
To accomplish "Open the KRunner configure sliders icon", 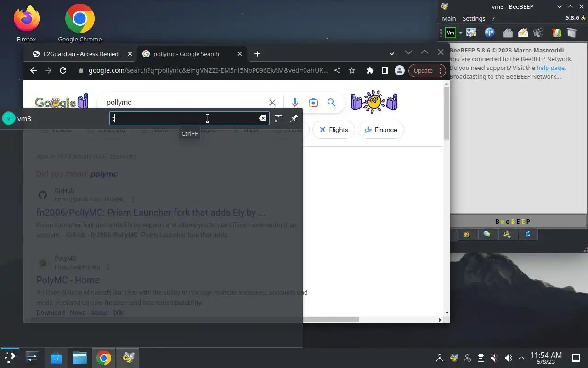I will pyautogui.click(x=278, y=118).
